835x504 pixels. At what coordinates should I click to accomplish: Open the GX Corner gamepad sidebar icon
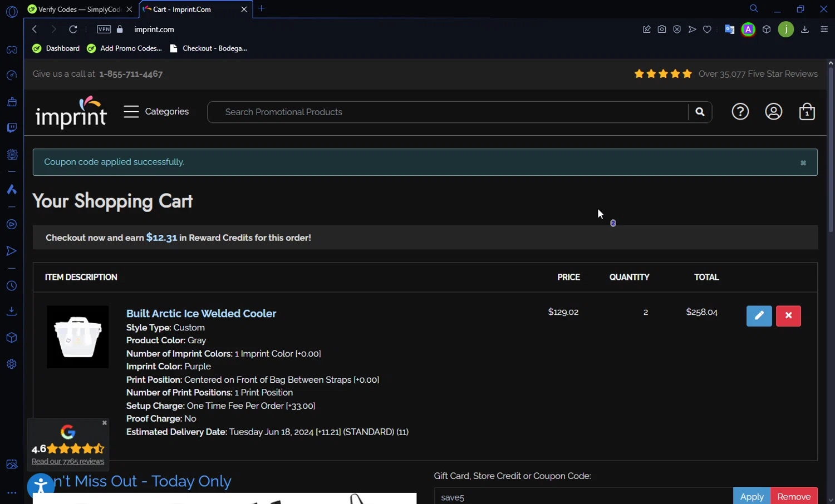pos(12,50)
